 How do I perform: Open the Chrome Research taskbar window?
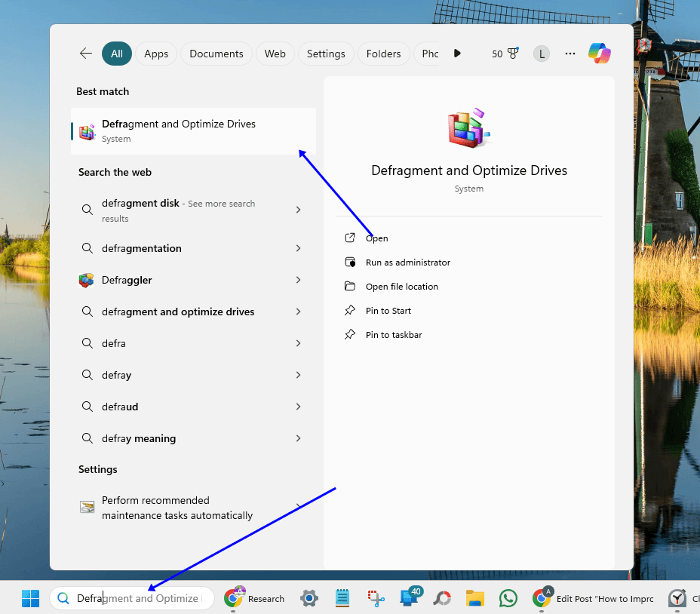tap(254, 598)
